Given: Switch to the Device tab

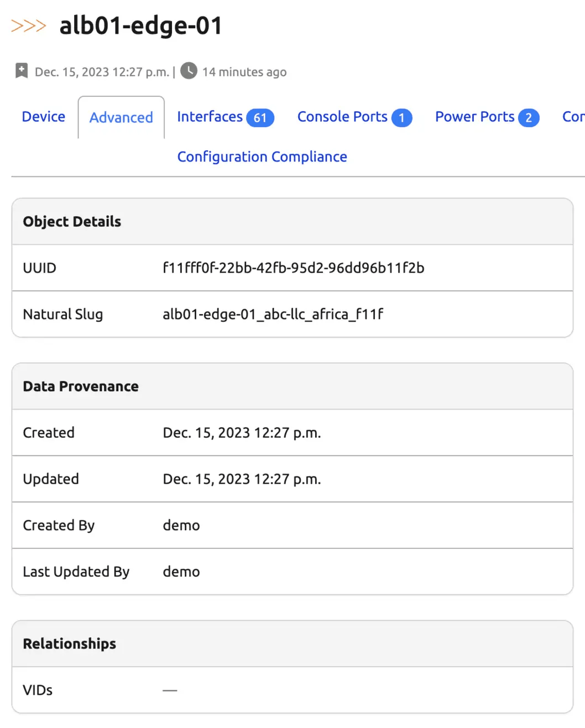Looking at the screenshot, I should pyautogui.click(x=44, y=117).
